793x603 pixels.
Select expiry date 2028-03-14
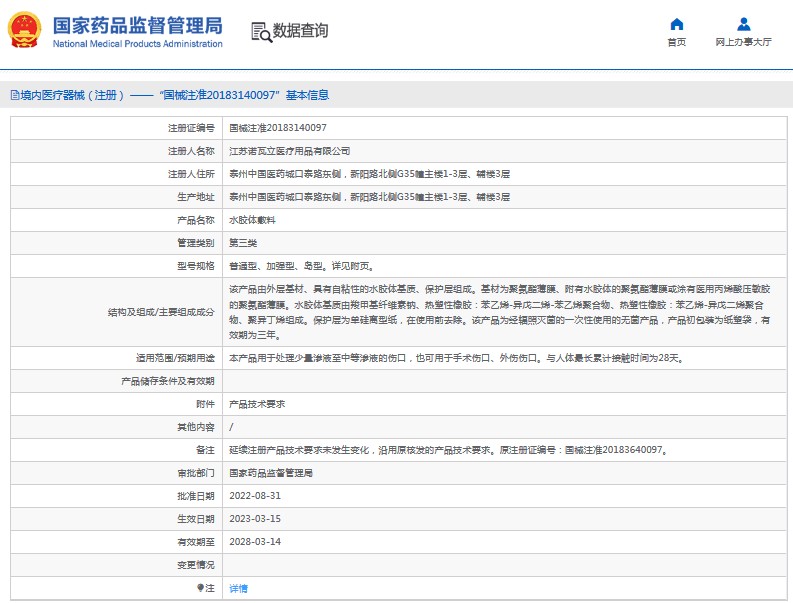(x=255, y=542)
